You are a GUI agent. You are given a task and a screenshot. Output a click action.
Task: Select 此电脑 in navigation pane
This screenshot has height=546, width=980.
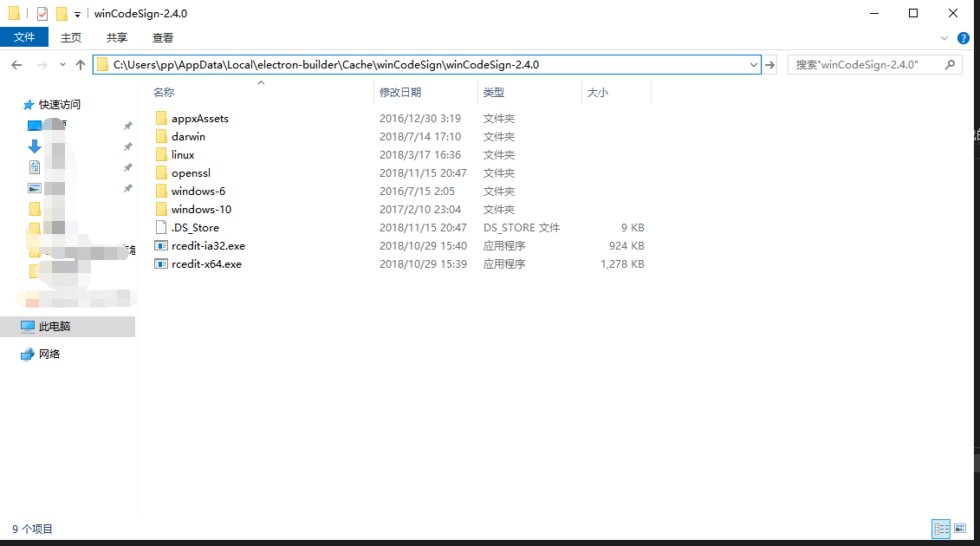(x=55, y=327)
